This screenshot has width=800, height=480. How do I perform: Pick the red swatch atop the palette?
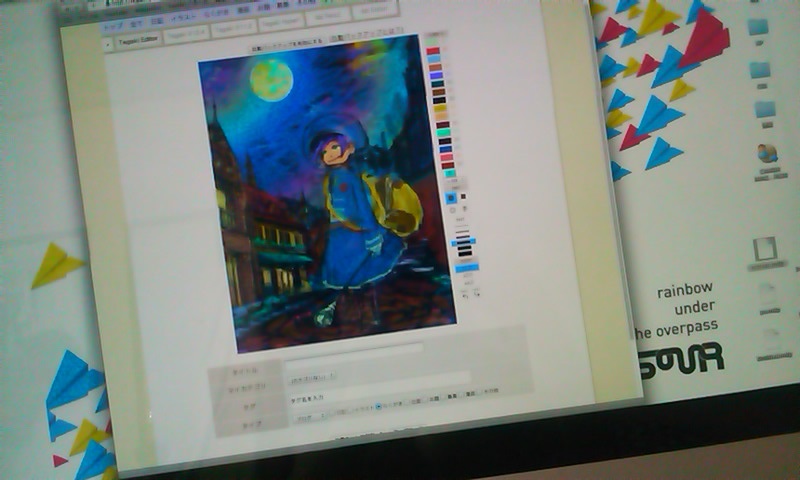point(433,51)
